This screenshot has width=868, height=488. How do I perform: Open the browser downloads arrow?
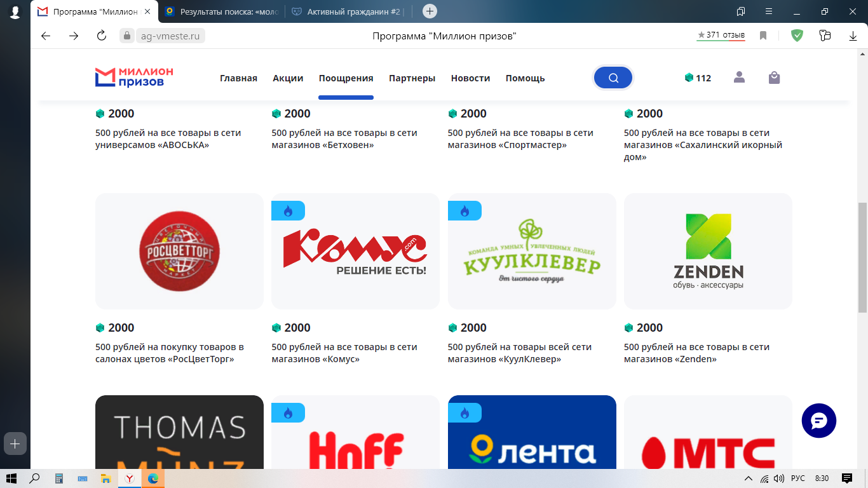(853, 36)
